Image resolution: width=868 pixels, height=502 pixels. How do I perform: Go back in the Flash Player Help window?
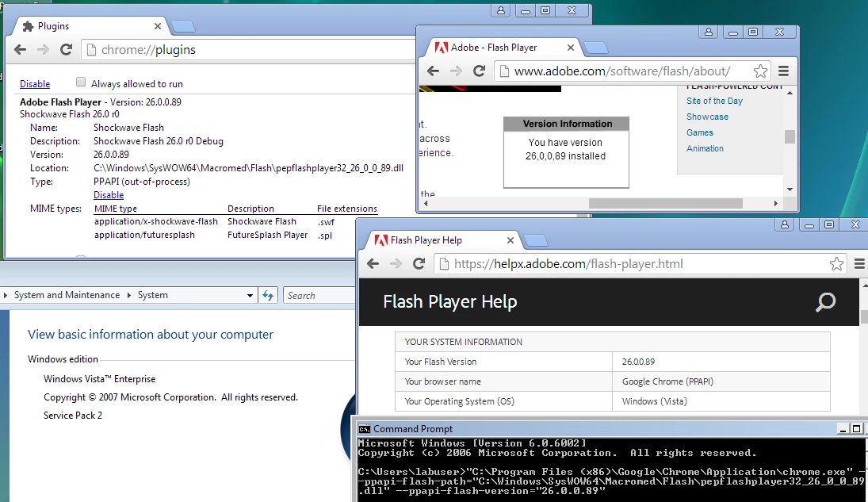pyautogui.click(x=373, y=264)
